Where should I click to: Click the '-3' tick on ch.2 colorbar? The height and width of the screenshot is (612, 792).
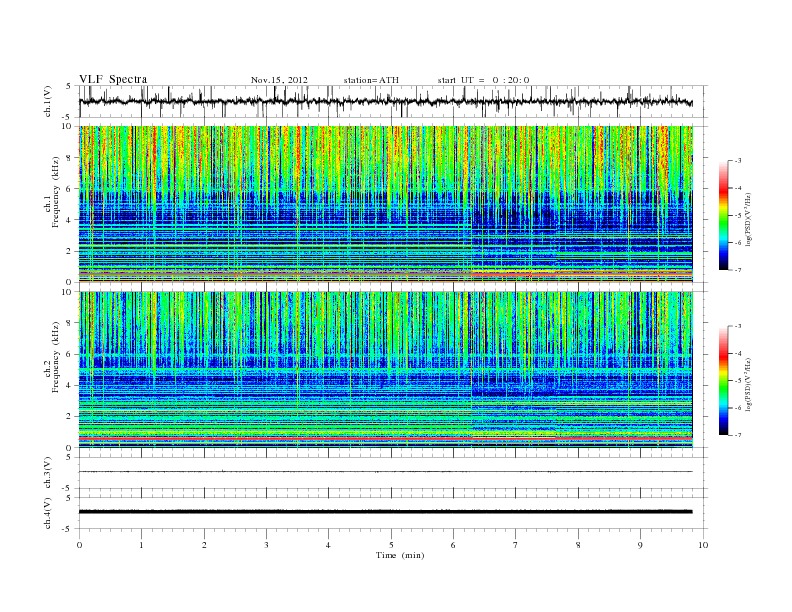pyautogui.click(x=738, y=326)
